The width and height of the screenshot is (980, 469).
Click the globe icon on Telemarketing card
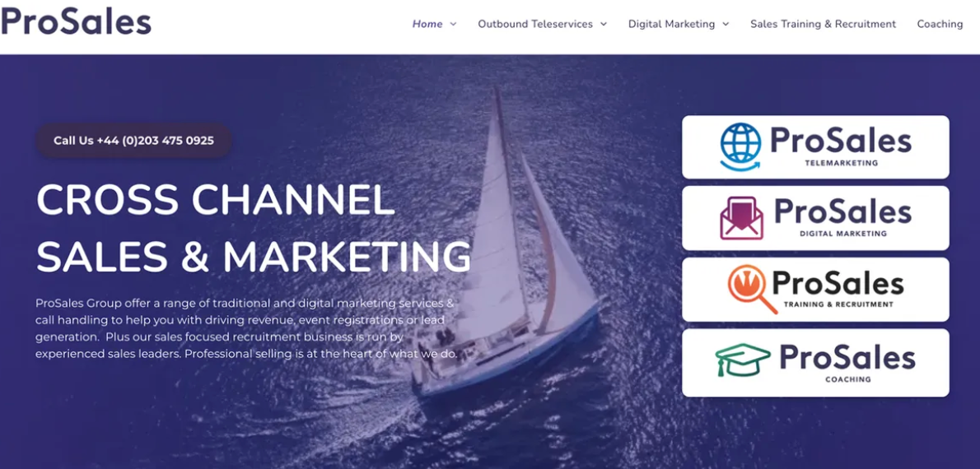pyautogui.click(x=740, y=146)
